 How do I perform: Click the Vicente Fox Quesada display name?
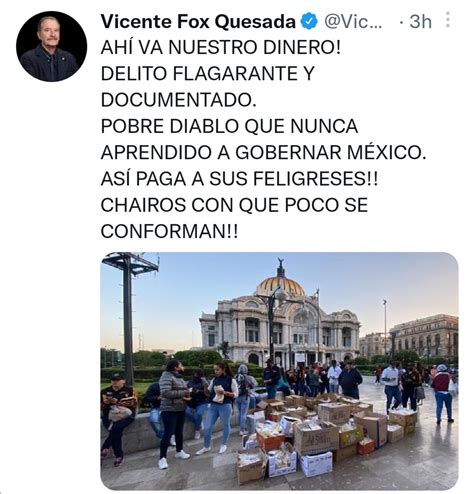point(198,22)
